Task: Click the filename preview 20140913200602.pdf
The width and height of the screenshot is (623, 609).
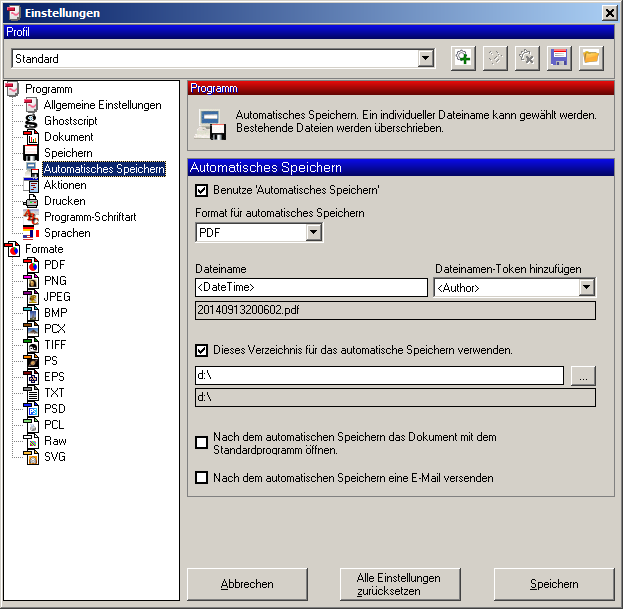Action: click(395, 310)
